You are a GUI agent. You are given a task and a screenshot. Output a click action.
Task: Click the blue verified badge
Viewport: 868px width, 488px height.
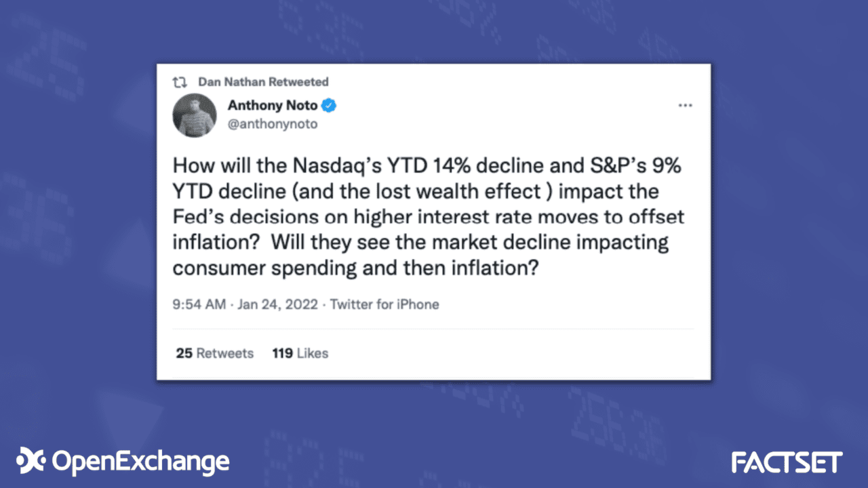[x=330, y=105]
